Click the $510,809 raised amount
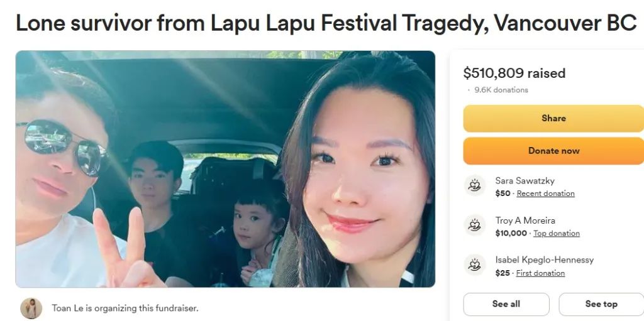The width and height of the screenshot is (644, 321). point(514,73)
